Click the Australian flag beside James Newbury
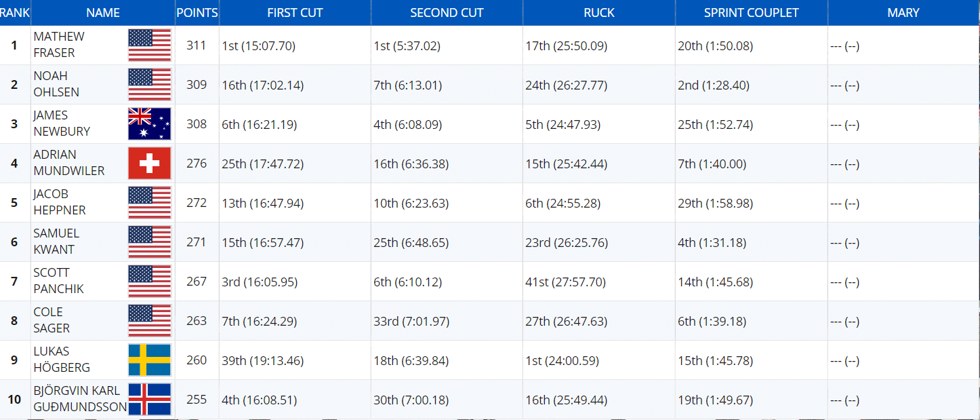Screen dimensions: 980x420 click(x=149, y=124)
